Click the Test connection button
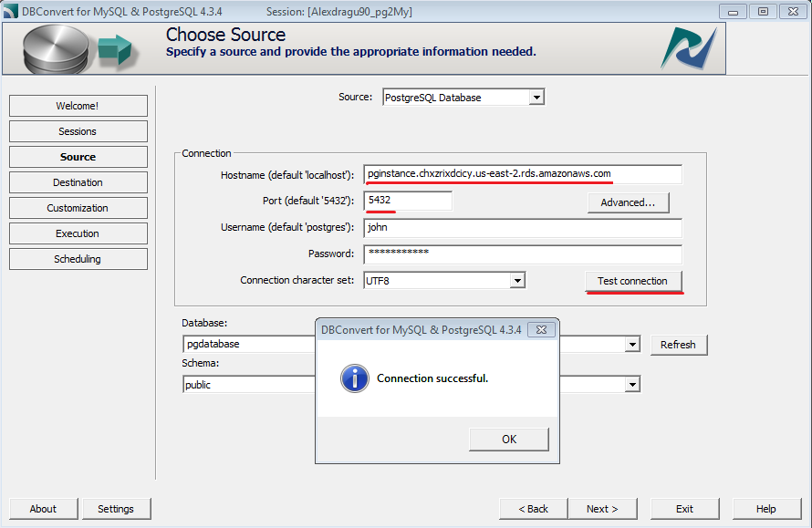 (x=633, y=281)
